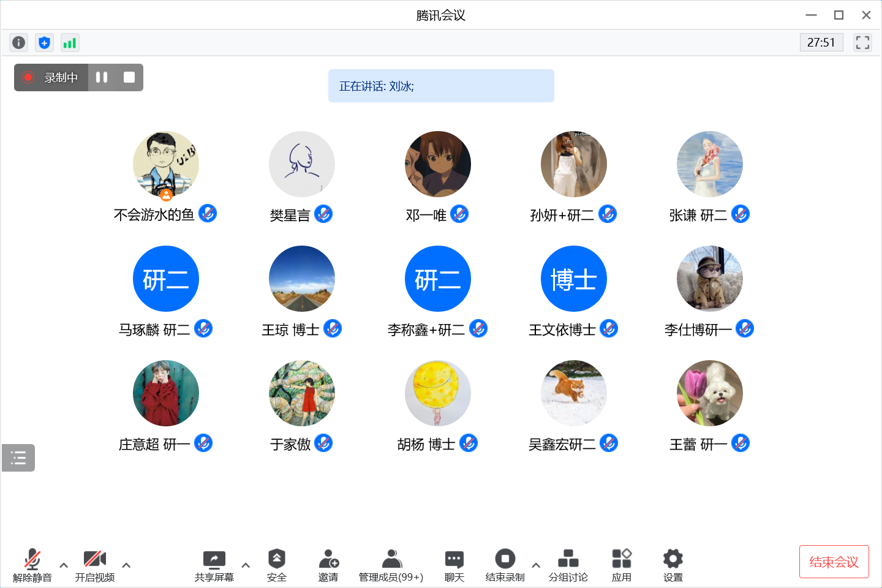Open 管理成员(99+) member management
This screenshot has width=882, height=588.
(391, 565)
